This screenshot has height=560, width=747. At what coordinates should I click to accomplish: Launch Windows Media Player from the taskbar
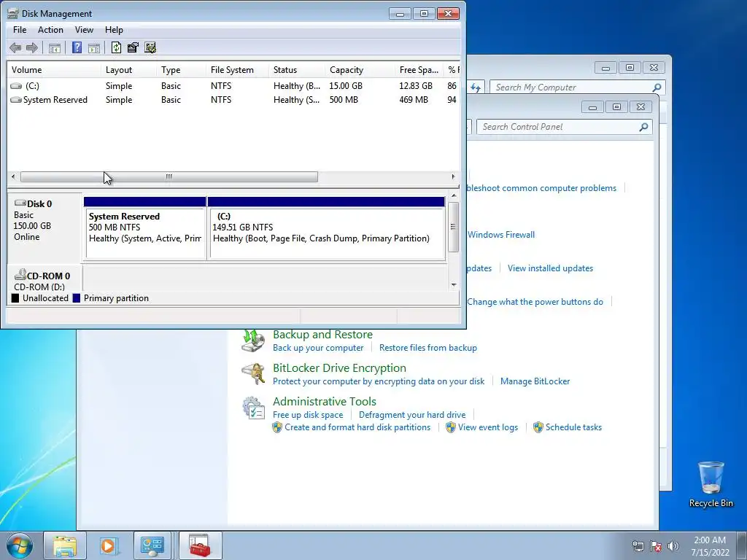pyautogui.click(x=108, y=545)
